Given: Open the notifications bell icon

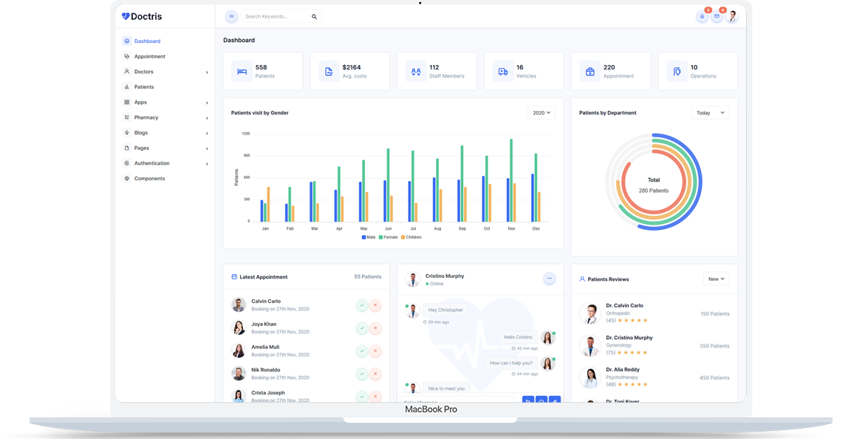Looking at the screenshot, I should 702,16.
